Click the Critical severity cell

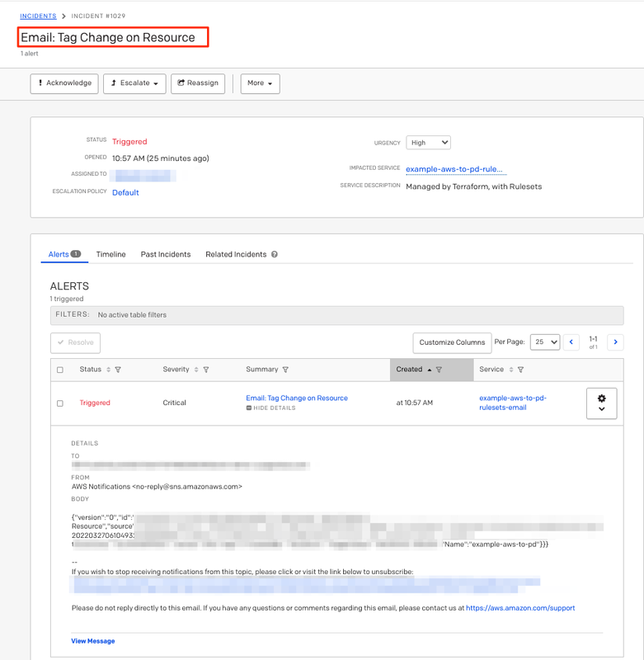point(175,403)
